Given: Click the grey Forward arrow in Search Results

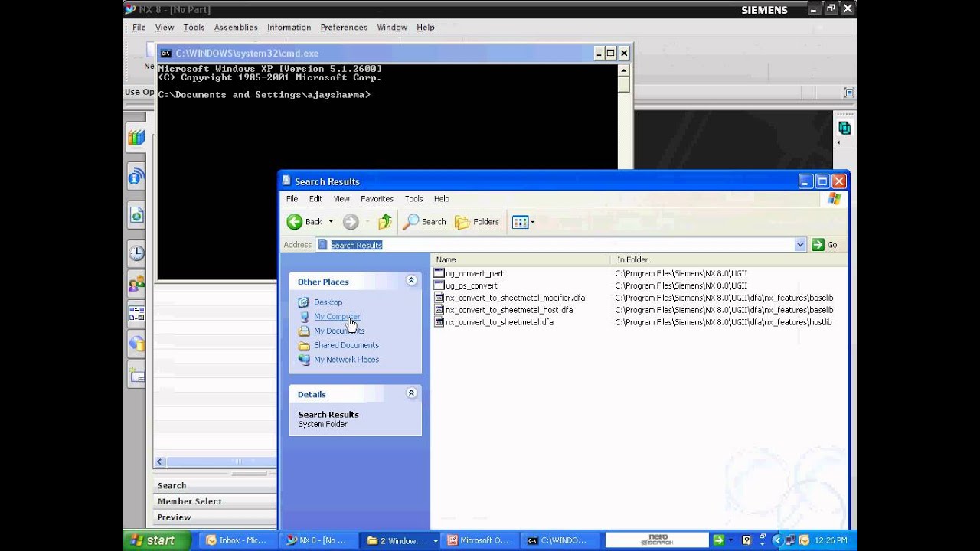Looking at the screenshot, I should click(351, 222).
